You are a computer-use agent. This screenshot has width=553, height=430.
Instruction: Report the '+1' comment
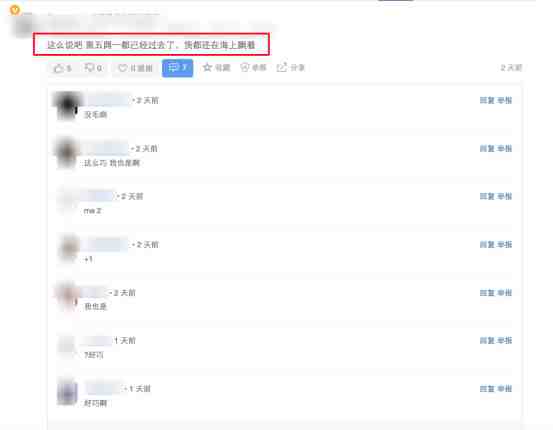tap(504, 244)
